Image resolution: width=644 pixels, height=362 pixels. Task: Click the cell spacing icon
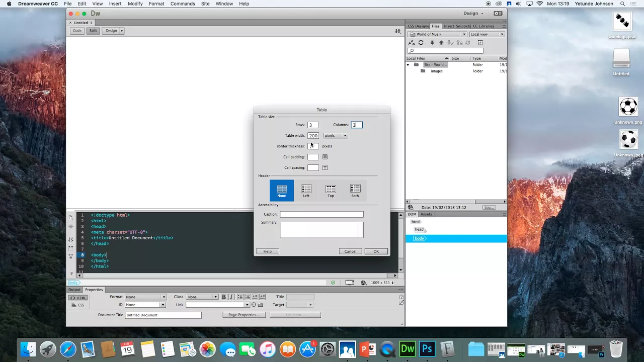coord(325,167)
